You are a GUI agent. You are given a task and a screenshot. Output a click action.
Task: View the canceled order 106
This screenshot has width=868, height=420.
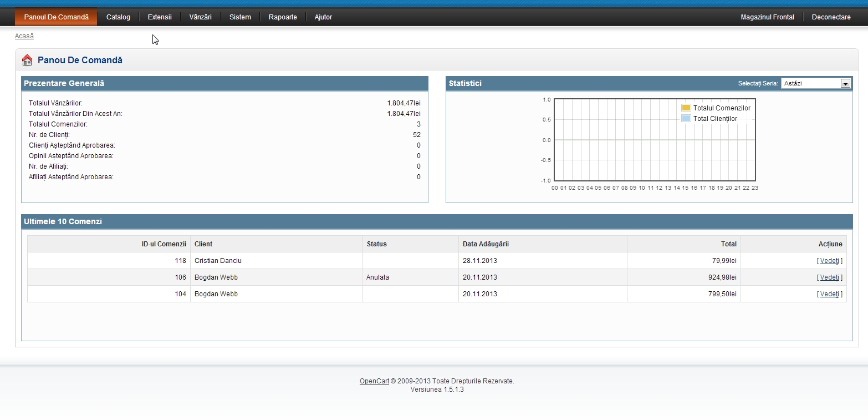(x=829, y=277)
